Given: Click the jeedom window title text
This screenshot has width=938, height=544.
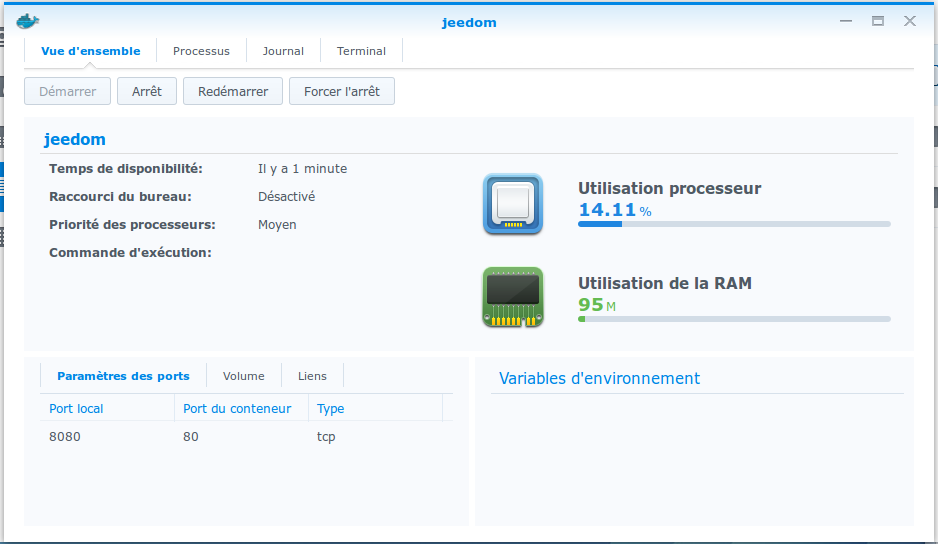Looking at the screenshot, I should coord(469,23).
